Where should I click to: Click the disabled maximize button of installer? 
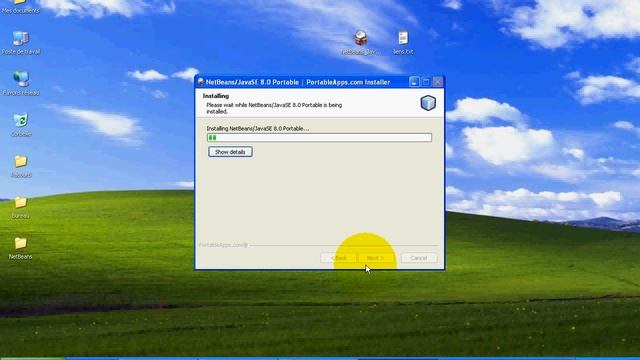[x=426, y=82]
